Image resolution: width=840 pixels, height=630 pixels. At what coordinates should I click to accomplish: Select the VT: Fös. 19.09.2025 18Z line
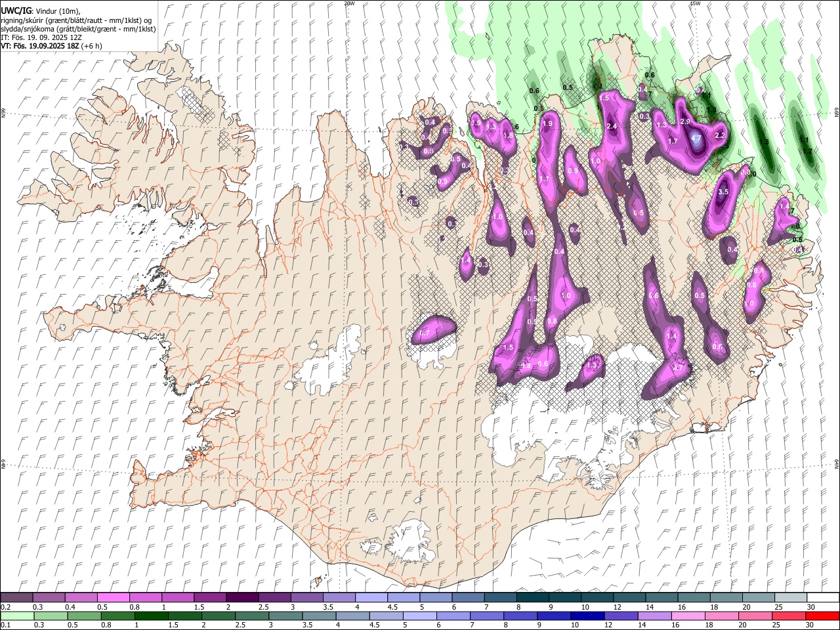(51, 47)
